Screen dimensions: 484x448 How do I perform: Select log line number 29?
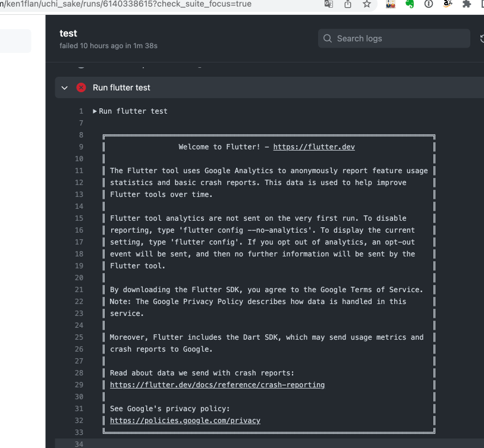79,385
